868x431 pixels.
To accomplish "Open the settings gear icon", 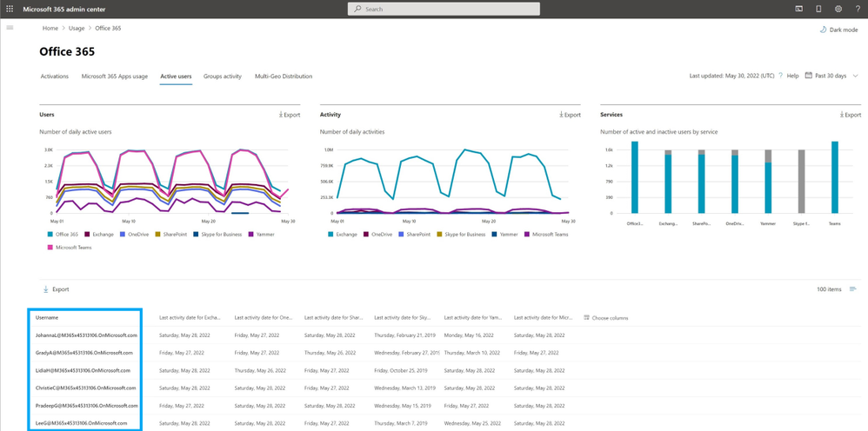I will (838, 9).
